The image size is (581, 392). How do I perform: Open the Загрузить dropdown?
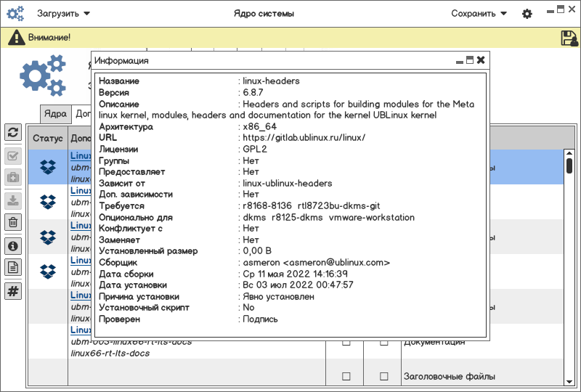pyautogui.click(x=63, y=14)
